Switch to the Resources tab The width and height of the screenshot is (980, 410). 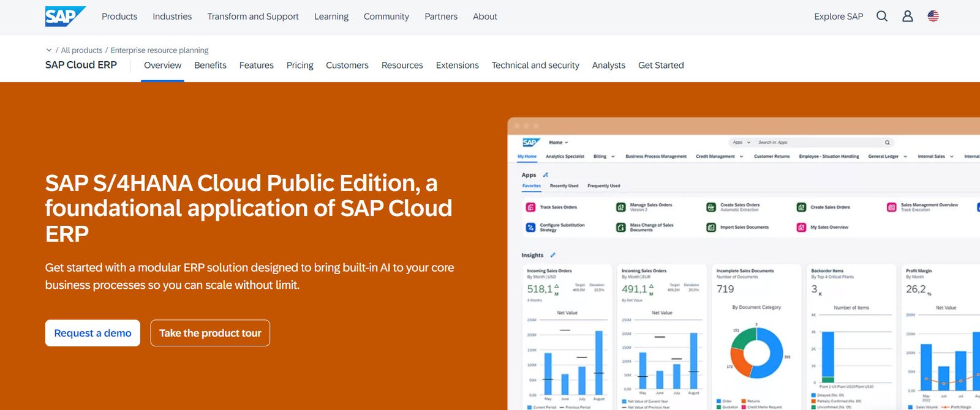coord(402,65)
